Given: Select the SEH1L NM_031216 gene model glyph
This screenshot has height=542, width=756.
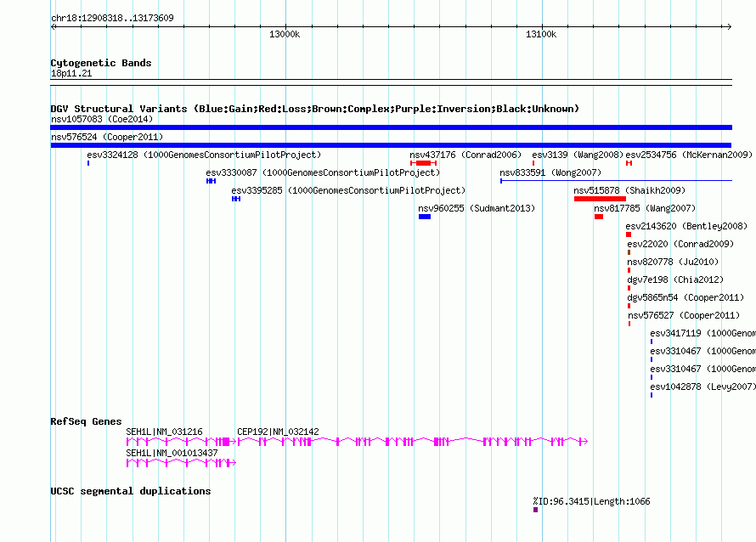Looking at the screenshot, I should (x=181, y=442).
